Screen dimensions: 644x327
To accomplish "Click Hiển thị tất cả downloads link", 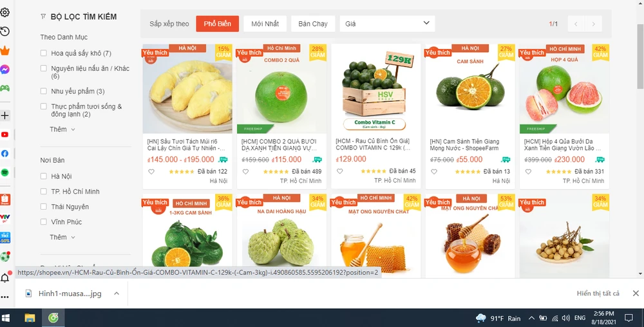I will (598, 294).
